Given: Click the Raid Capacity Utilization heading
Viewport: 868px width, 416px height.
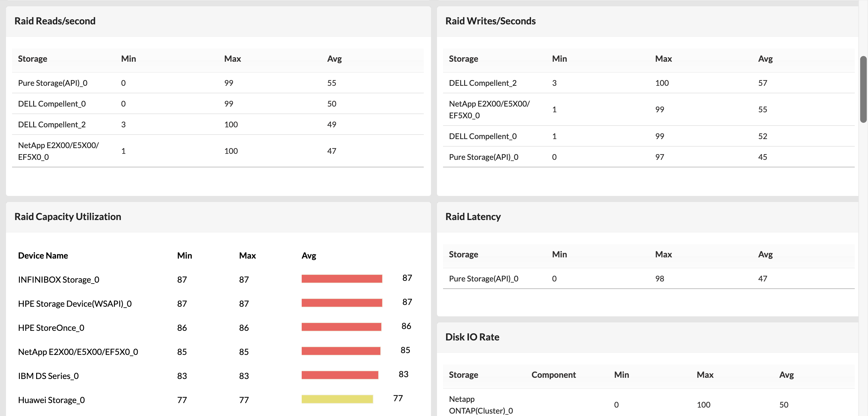Looking at the screenshot, I should pyautogui.click(x=68, y=216).
